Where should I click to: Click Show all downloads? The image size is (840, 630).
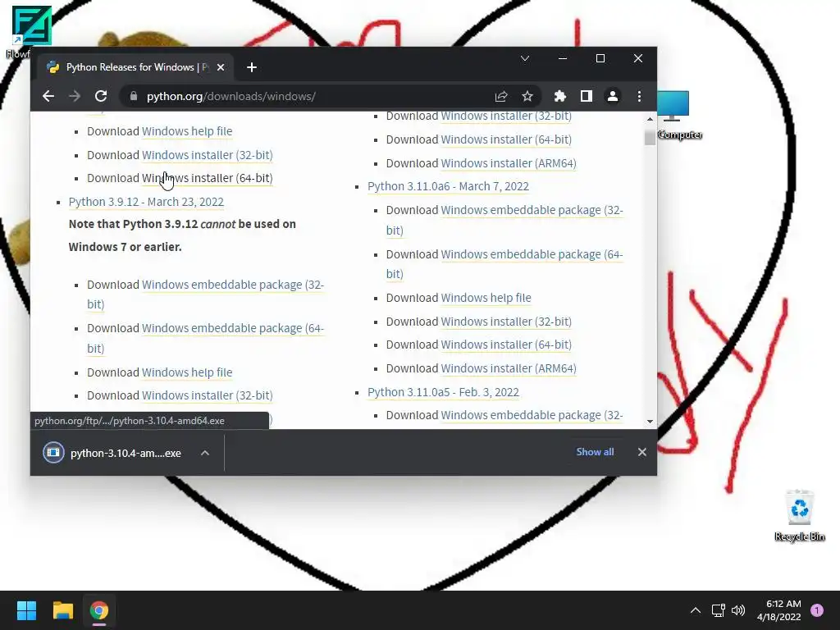click(x=595, y=452)
